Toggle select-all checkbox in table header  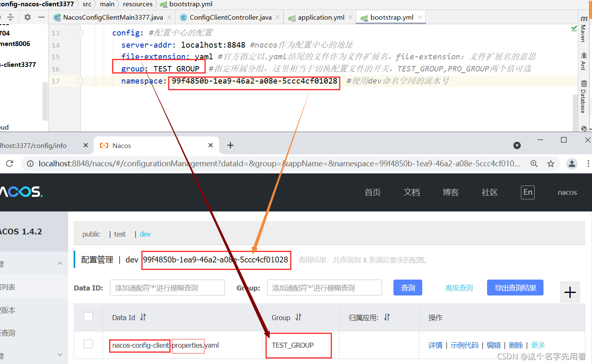[88, 317]
